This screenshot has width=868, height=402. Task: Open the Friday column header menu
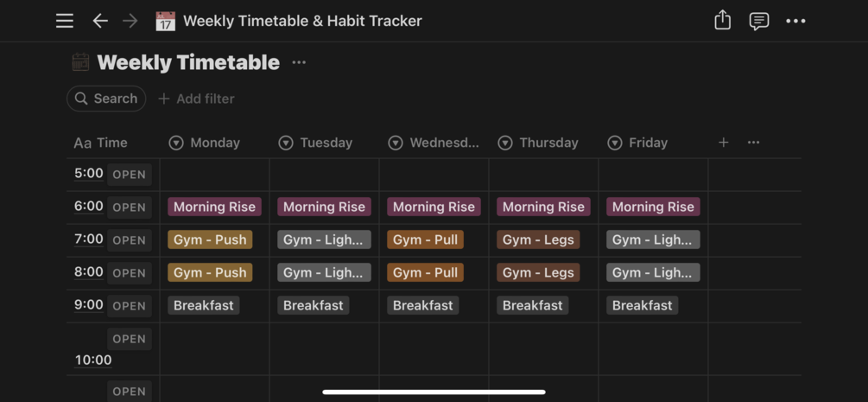coord(638,143)
